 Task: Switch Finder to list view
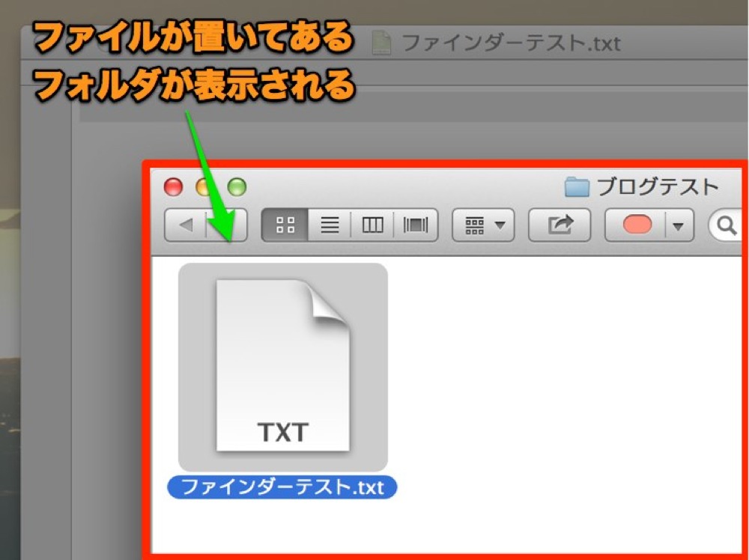pyautogui.click(x=330, y=225)
